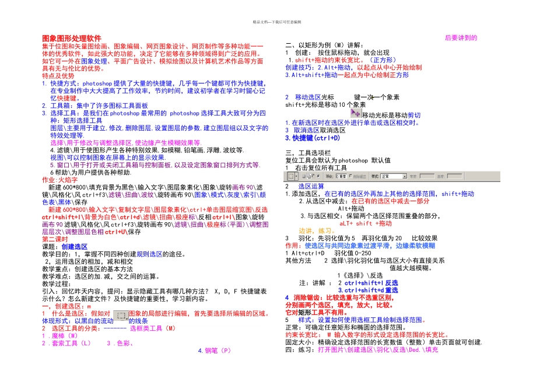Click the 宽度 width input field
This screenshot has width=554, height=392.
[x=427, y=176]
